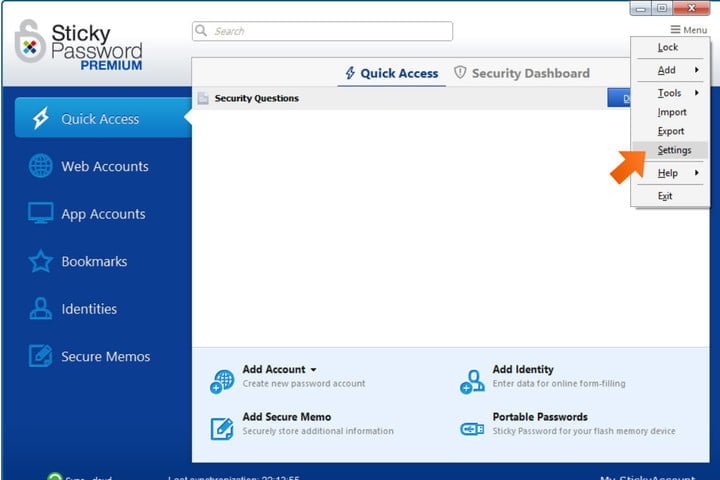Click the Secure Memos notepad icon
Viewport: 720px width, 480px height.
pyautogui.click(x=40, y=356)
